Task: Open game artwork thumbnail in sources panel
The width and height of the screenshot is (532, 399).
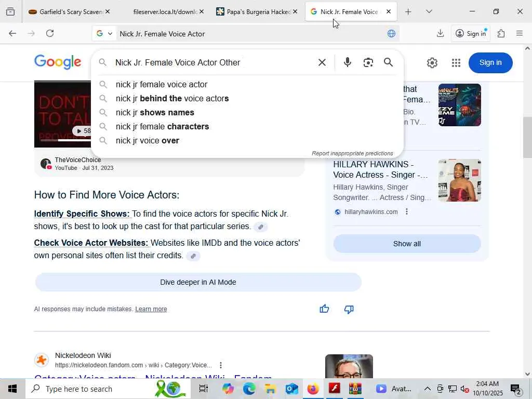Action: click(x=459, y=105)
